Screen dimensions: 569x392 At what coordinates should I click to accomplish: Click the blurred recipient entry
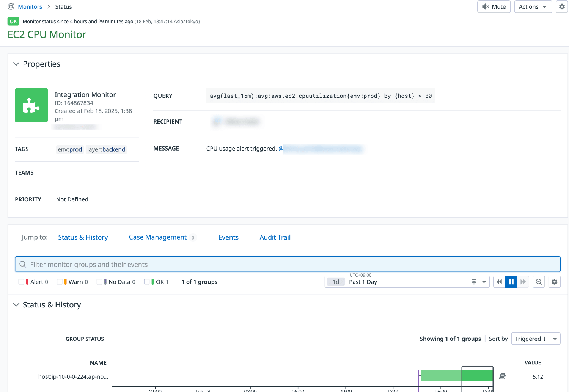click(237, 122)
